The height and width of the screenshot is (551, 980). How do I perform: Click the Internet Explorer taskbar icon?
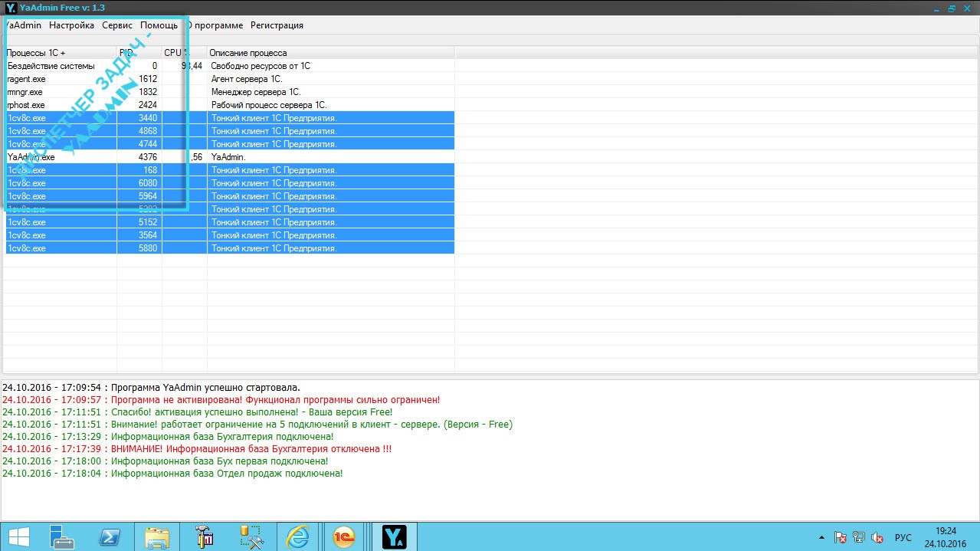297,536
